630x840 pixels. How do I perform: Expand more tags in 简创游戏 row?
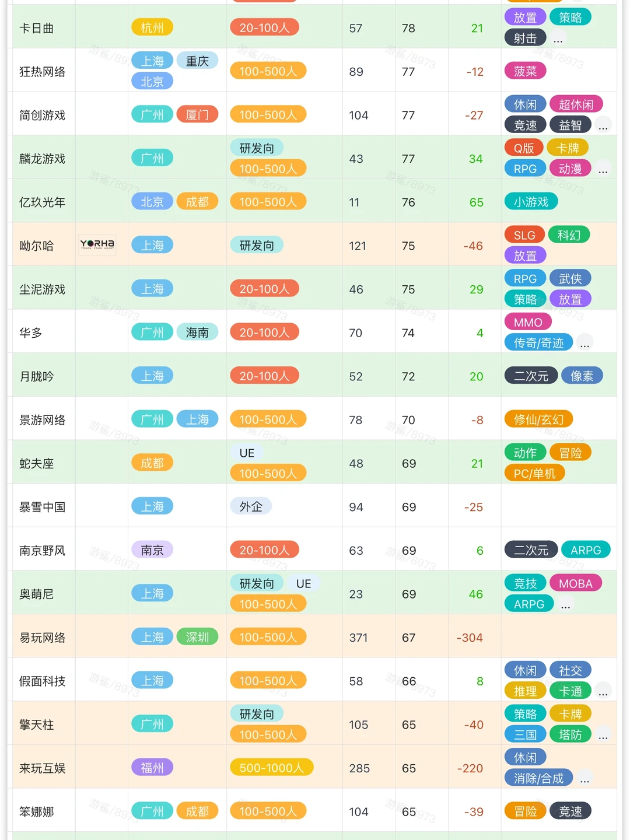tap(603, 125)
